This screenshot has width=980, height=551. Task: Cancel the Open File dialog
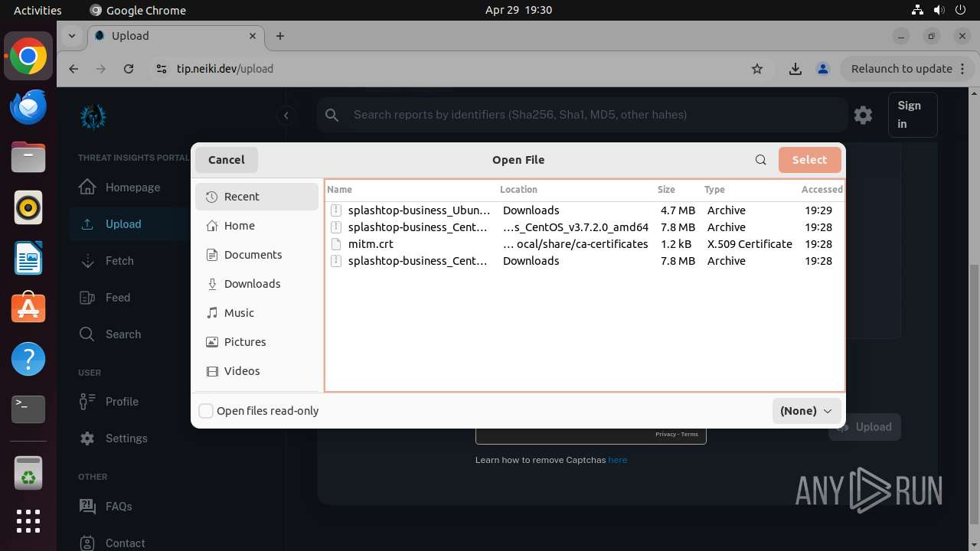(227, 160)
